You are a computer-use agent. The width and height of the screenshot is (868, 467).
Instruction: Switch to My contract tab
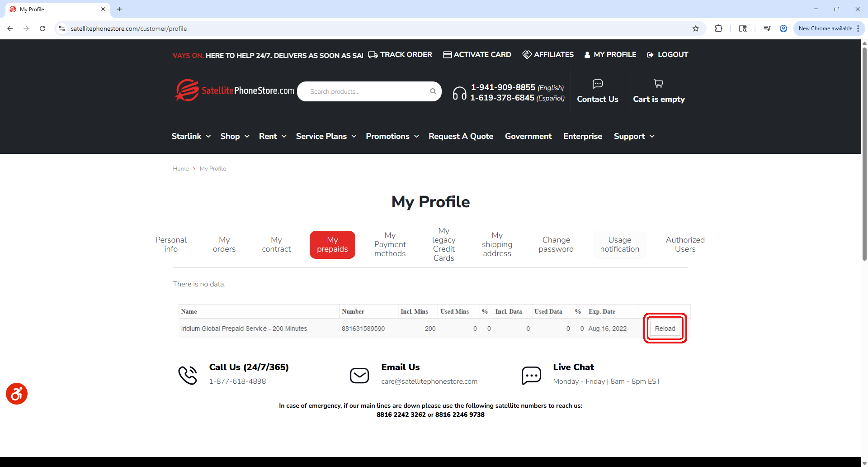[276, 244]
